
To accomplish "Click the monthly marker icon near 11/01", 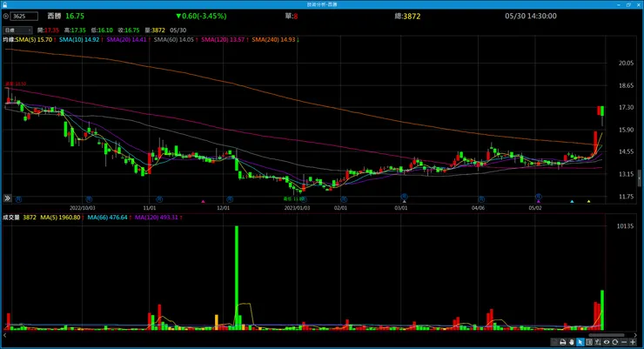I will [x=159, y=199].
